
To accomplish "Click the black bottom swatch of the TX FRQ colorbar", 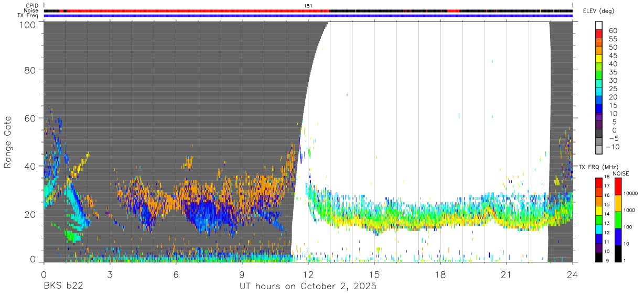I will (x=599, y=257).
